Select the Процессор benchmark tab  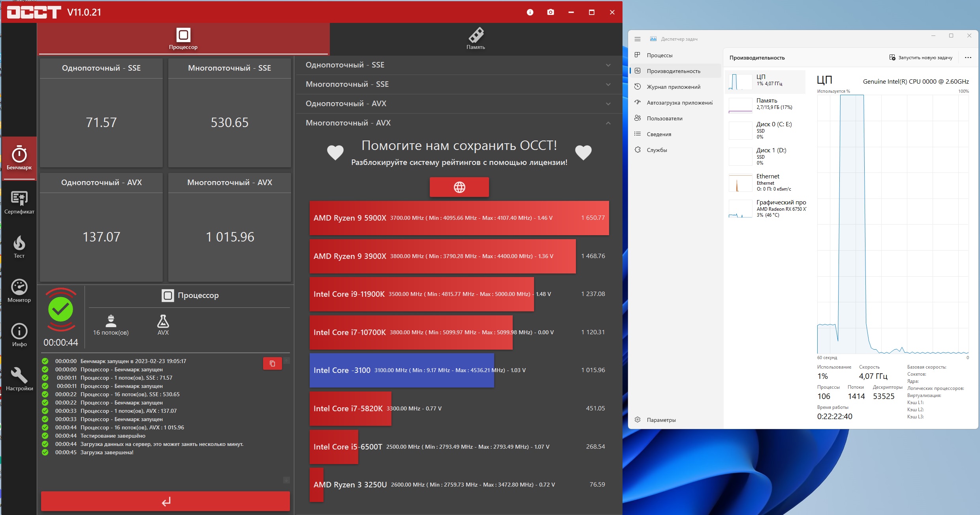[183, 39]
